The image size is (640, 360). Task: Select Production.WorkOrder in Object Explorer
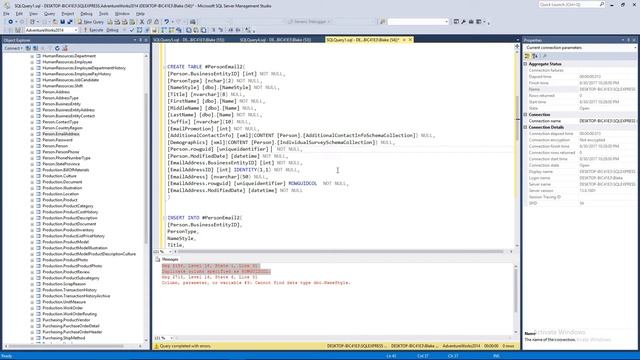click(x=62, y=308)
